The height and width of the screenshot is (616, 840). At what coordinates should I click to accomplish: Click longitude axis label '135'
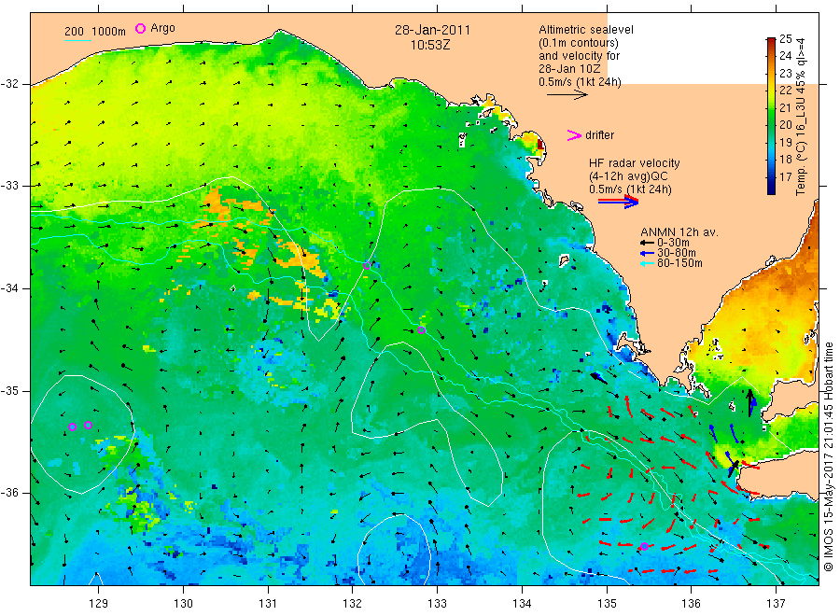[607, 604]
